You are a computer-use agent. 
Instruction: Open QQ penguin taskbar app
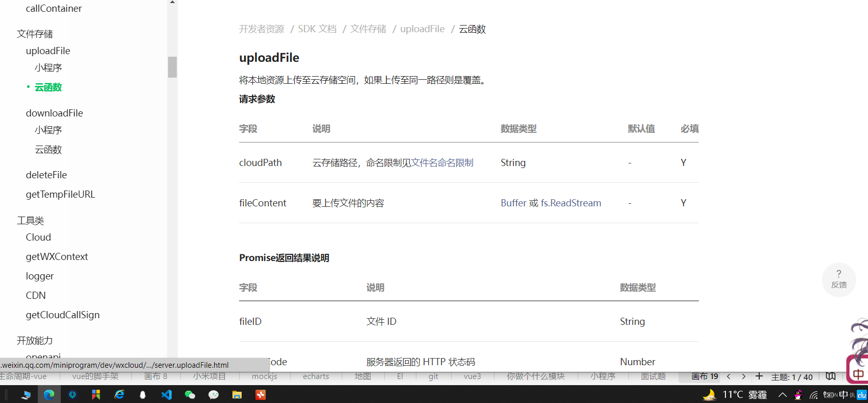pos(143,394)
